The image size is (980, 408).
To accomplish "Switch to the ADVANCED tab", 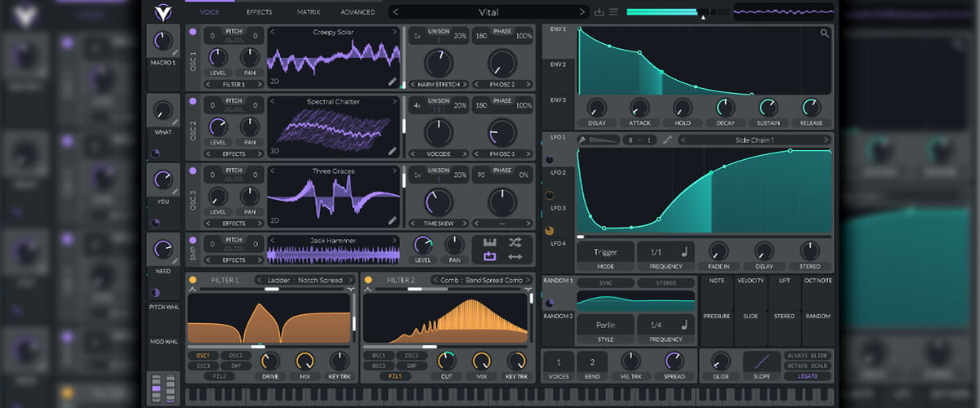I will [x=358, y=12].
